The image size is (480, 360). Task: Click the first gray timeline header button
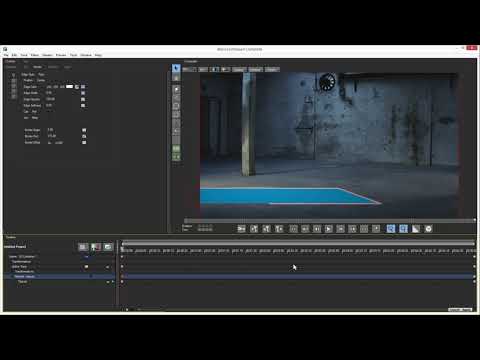[83, 247]
